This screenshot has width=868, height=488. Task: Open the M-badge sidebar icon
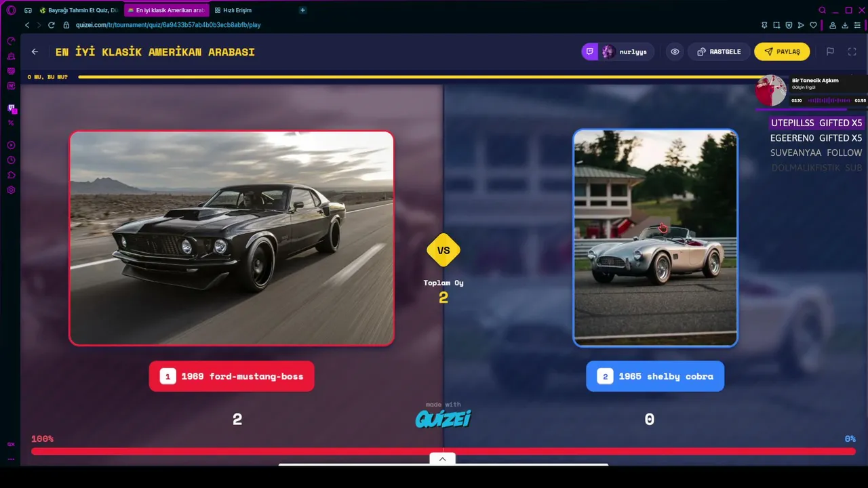coord(11,86)
